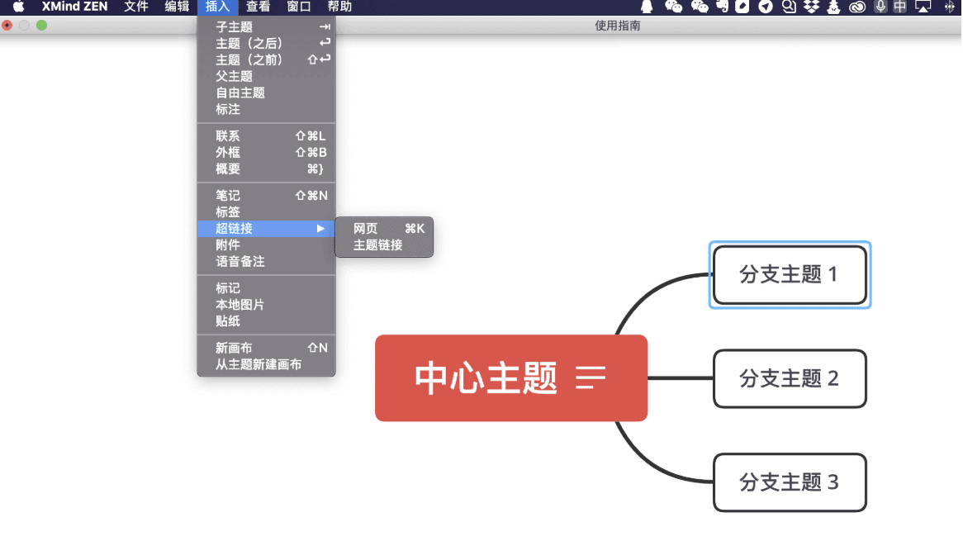963x560 pixels.
Task: Select the 分支主题 3 topic node
Action: pos(789,483)
